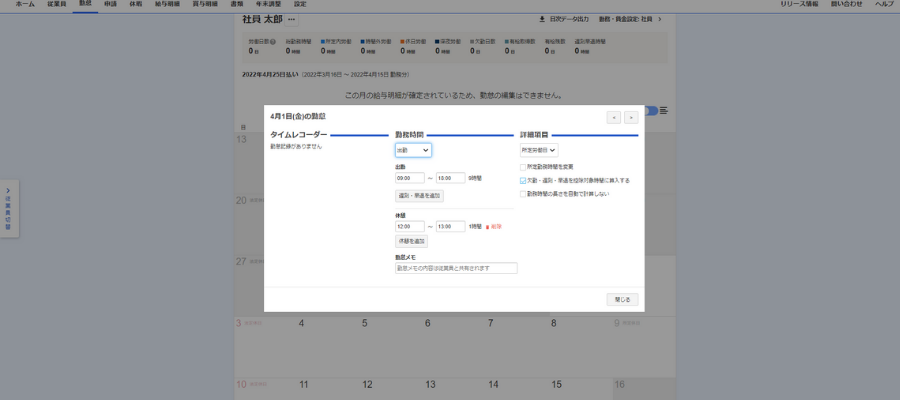The width and height of the screenshot is (900, 400).
Task: Go to next day in attendance dialog
Action: [x=631, y=117]
